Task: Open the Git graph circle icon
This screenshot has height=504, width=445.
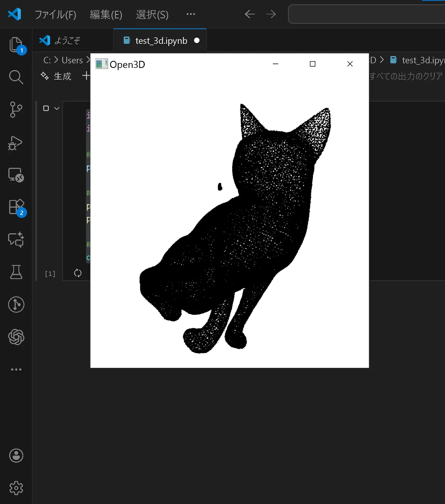Action: (16, 304)
